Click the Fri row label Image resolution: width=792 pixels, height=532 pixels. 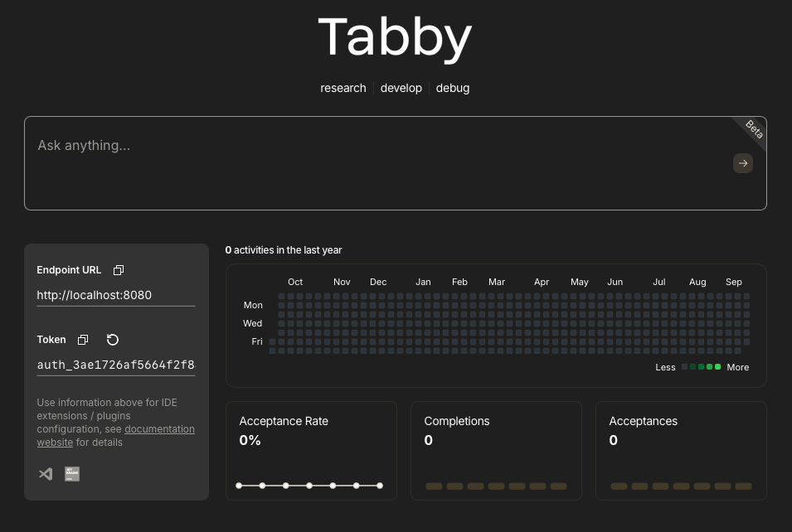point(257,341)
